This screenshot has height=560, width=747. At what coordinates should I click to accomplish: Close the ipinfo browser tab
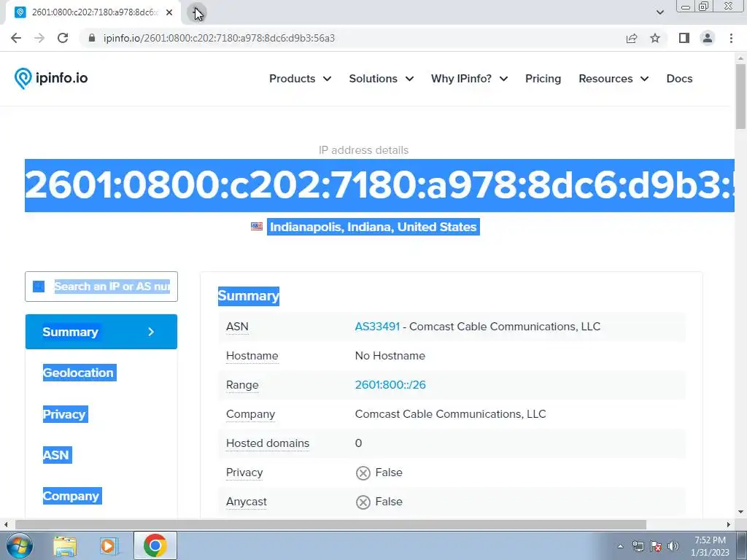click(169, 12)
